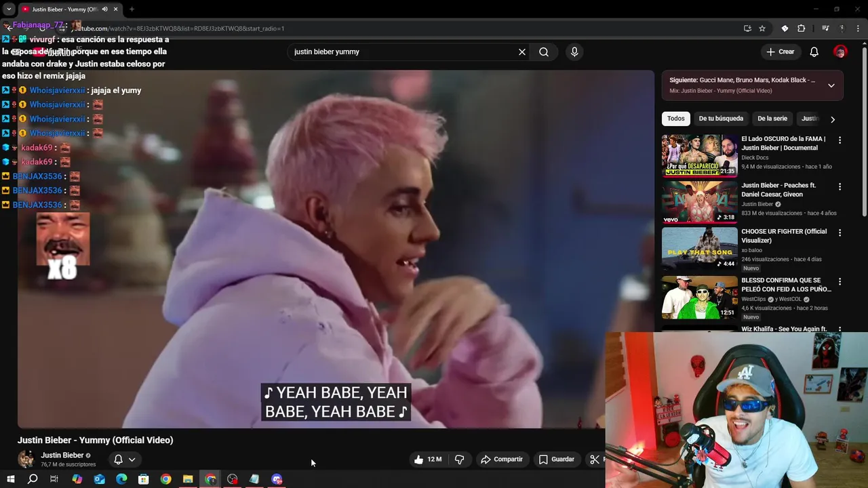Open options menu for BLESSD CONFIRMA video
The height and width of the screenshot is (488, 868).
click(x=840, y=281)
